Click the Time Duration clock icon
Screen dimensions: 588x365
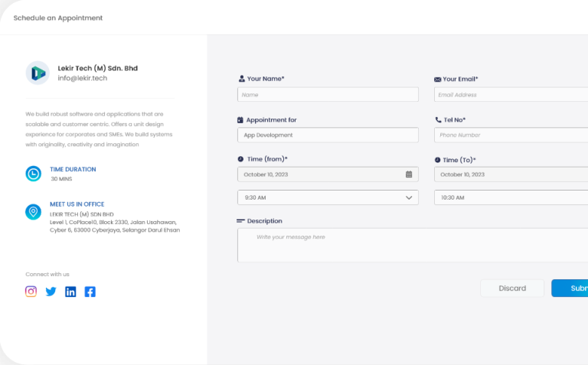34,174
